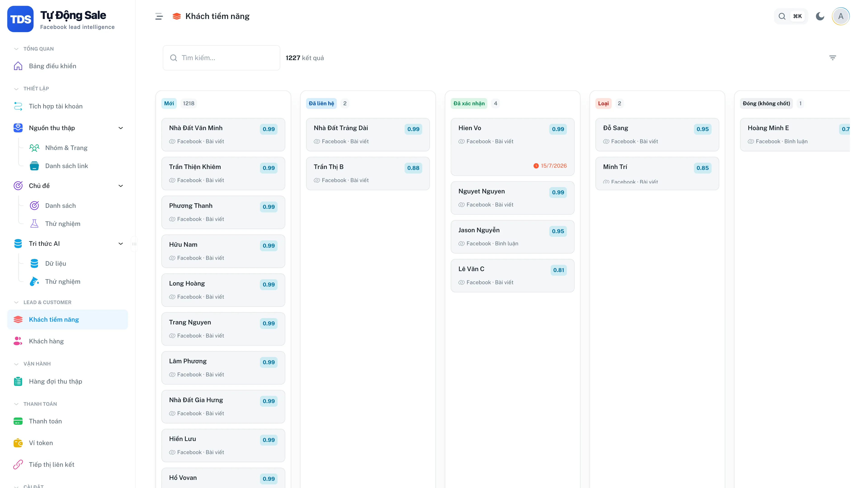Viewport: 868px width, 488px height.
Task: Click Trang Nguyen lead name
Action: pyautogui.click(x=190, y=322)
